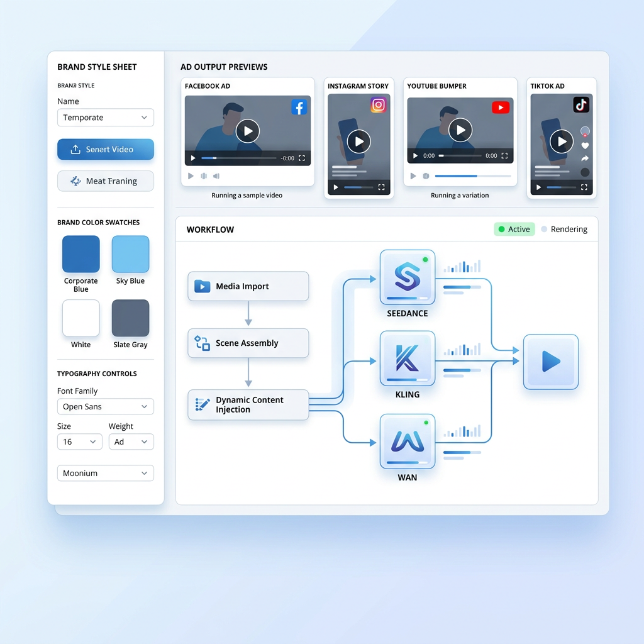The height and width of the screenshot is (644, 644).
Task: Click the Dynamic Content Injection workflow node
Action: pos(248,404)
